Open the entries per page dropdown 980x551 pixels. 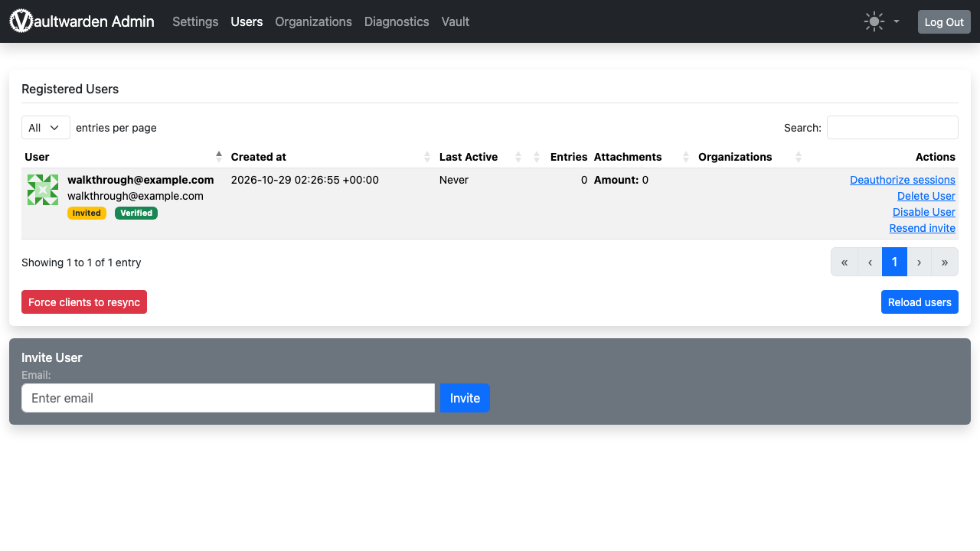[x=46, y=128]
